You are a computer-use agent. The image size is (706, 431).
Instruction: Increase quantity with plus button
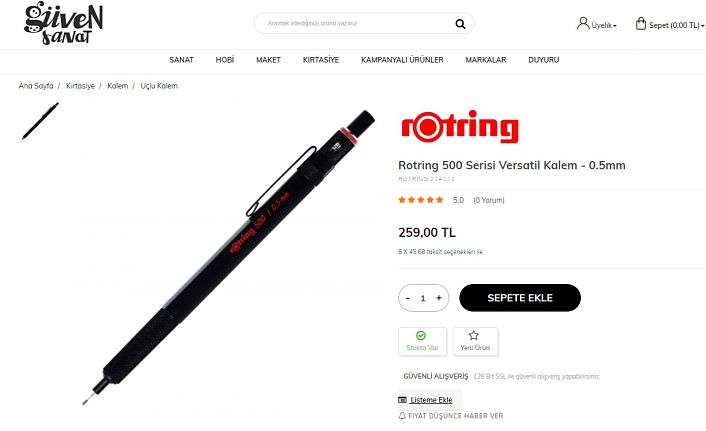tap(439, 298)
